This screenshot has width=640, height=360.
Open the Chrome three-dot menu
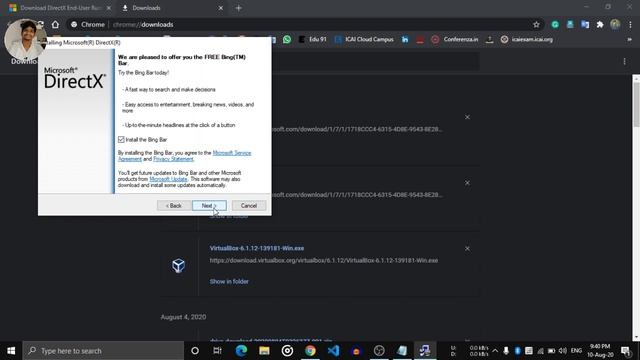(630, 24)
